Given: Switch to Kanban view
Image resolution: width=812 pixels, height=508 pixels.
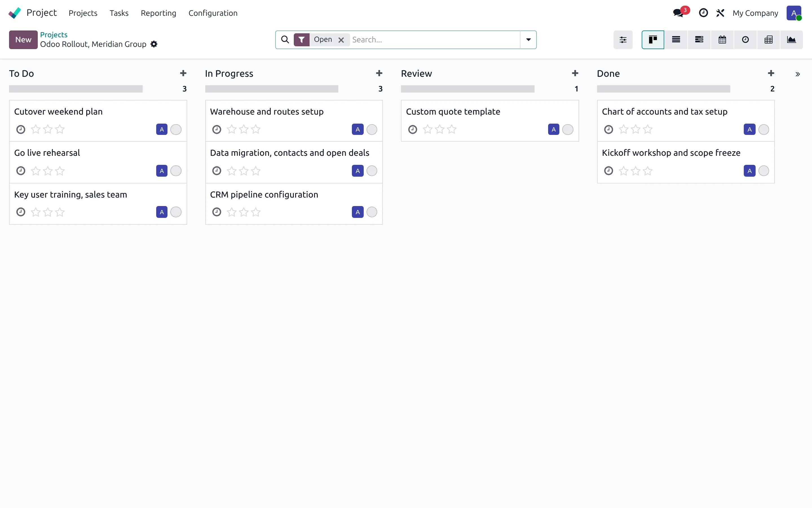Looking at the screenshot, I should (x=653, y=40).
